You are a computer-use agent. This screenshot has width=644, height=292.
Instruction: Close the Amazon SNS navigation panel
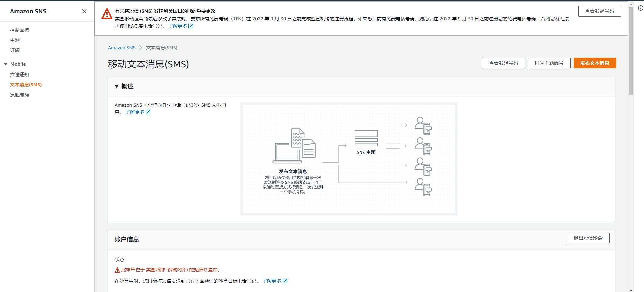(x=84, y=11)
